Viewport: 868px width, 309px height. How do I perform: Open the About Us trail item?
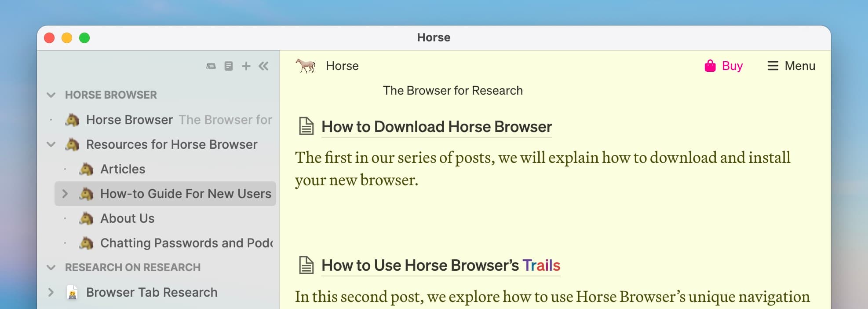point(128,218)
